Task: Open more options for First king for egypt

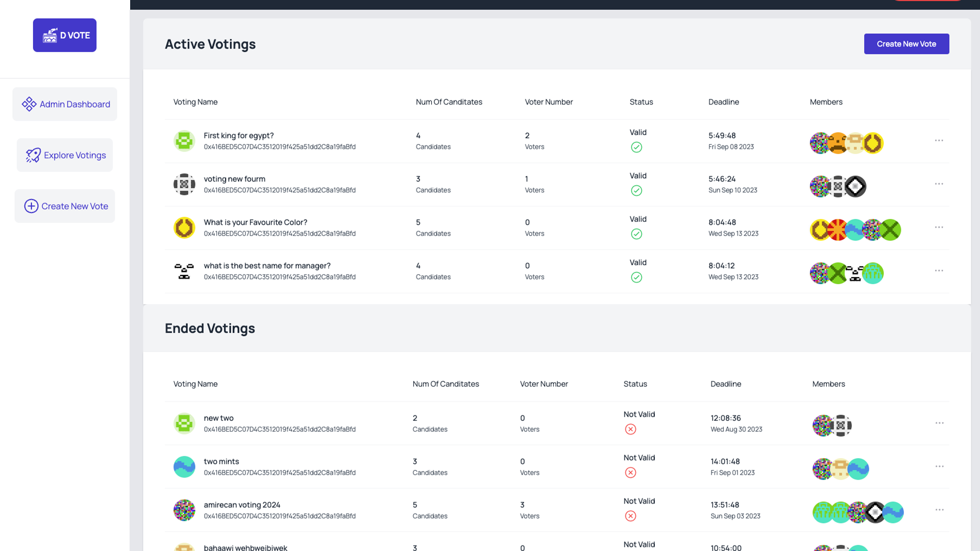Action: [x=939, y=140]
